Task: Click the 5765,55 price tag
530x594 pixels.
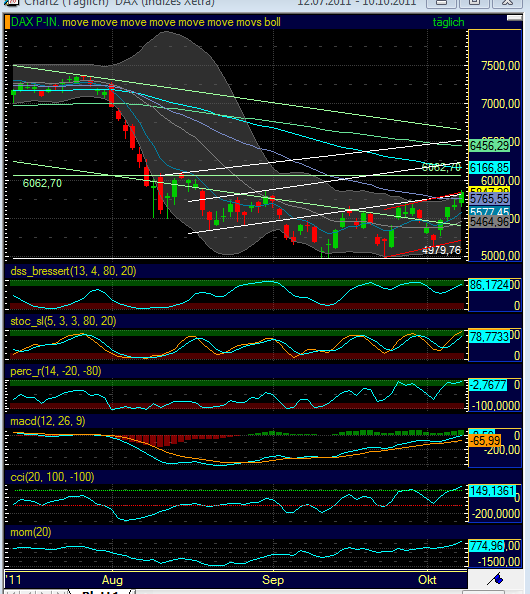Action: pyautogui.click(x=489, y=199)
